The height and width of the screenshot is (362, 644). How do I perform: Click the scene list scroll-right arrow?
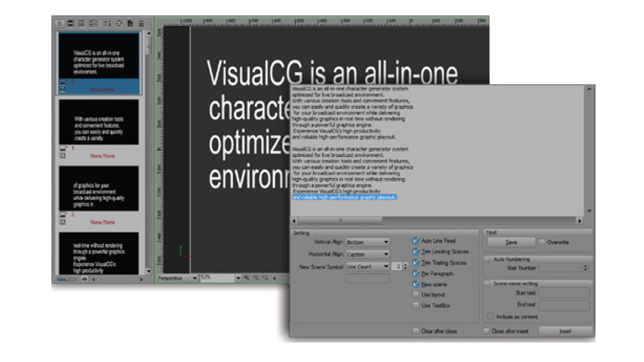click(142, 279)
